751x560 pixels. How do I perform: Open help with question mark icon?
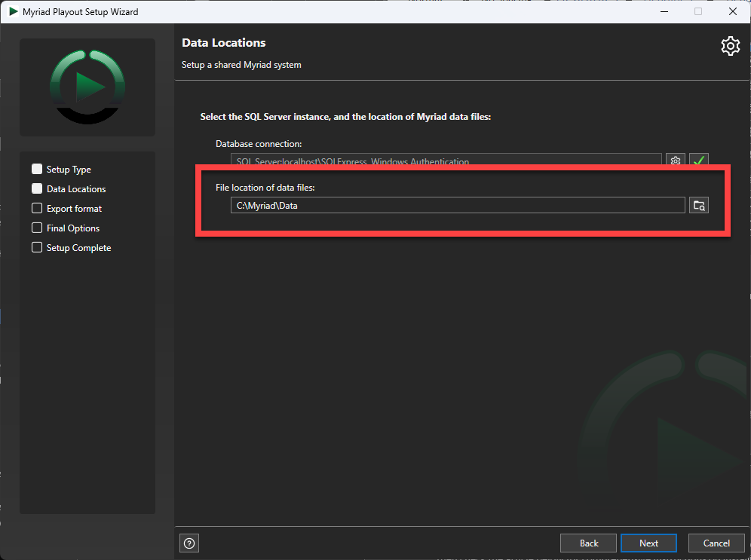[189, 543]
